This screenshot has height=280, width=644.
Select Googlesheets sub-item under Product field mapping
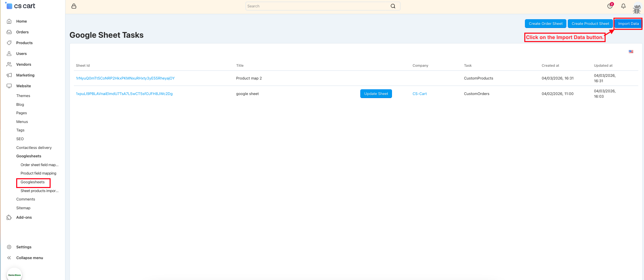(33, 182)
